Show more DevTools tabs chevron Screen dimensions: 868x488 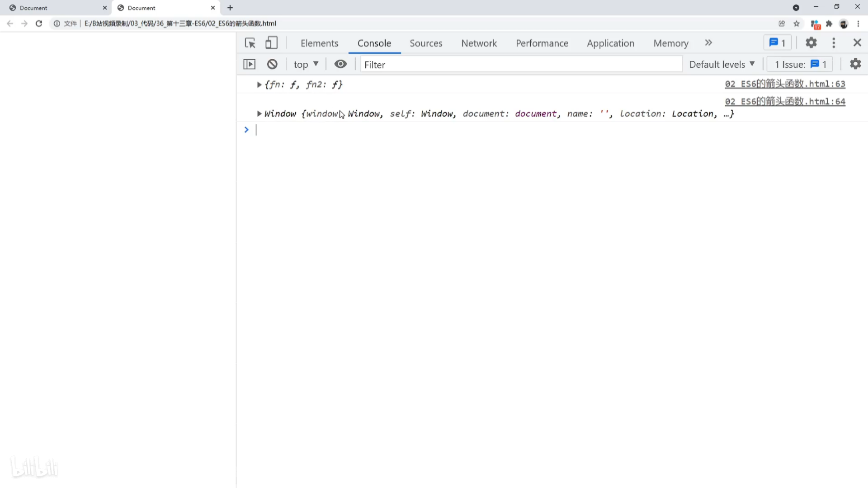pyautogui.click(x=708, y=43)
